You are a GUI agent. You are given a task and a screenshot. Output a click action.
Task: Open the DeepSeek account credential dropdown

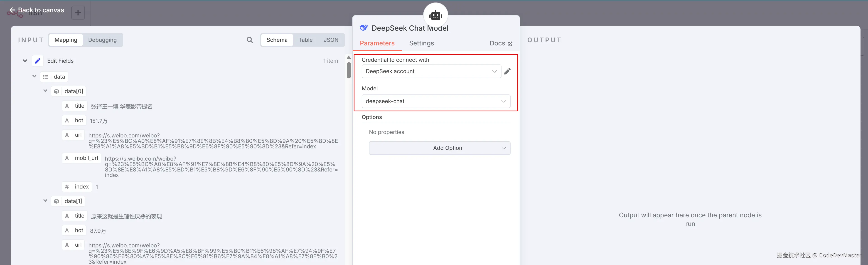(431, 71)
